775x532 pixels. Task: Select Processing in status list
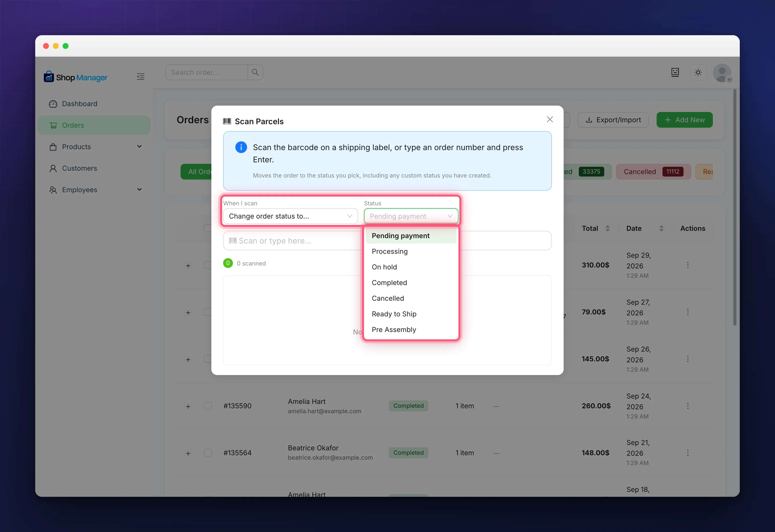coord(411,251)
